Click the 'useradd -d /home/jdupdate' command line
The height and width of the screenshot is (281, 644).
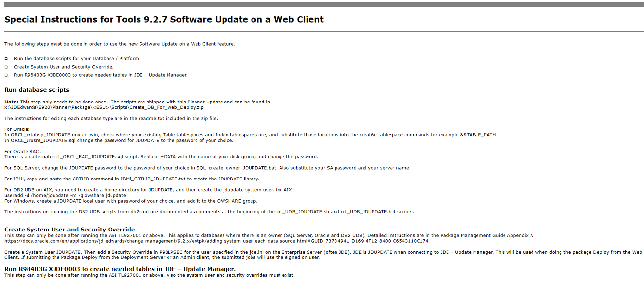click(65, 195)
